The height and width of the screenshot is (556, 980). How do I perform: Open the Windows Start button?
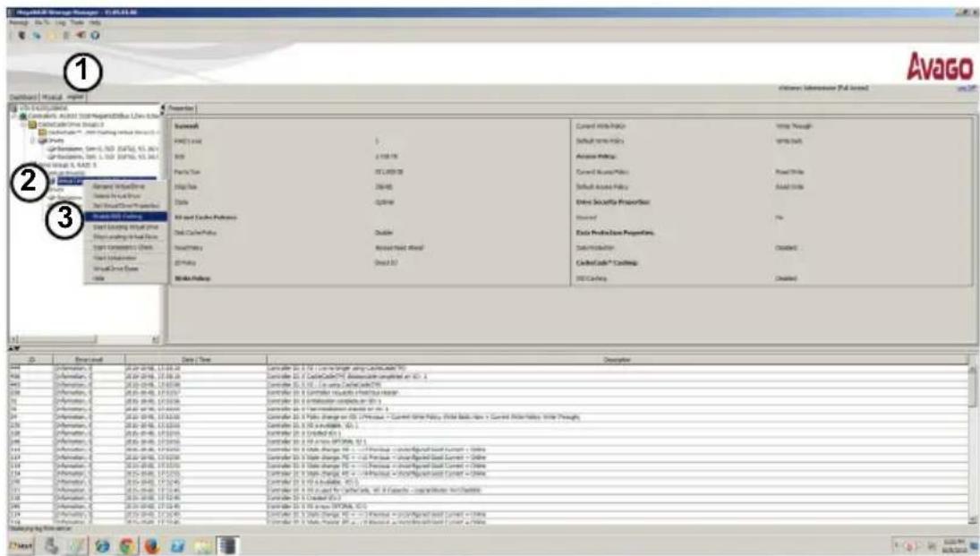(x=21, y=546)
